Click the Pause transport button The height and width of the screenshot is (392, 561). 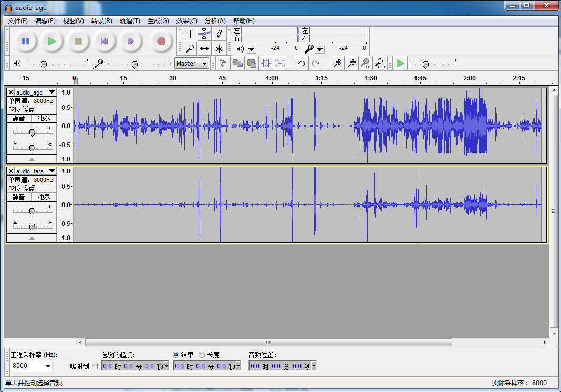click(25, 41)
